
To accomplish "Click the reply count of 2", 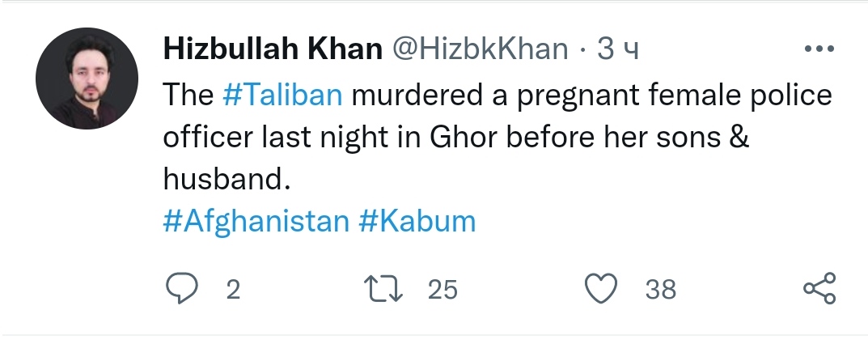I will point(233,290).
